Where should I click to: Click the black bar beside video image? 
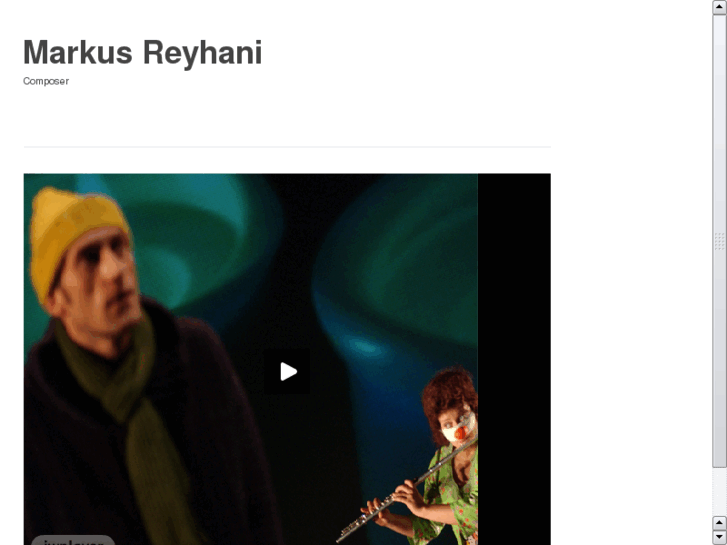[514, 359]
